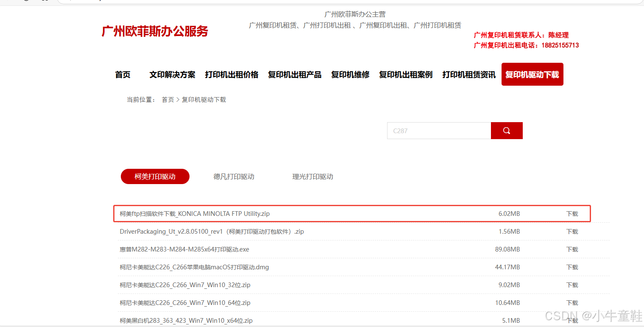Click the 广州欧菲斯办公主营 header text

pos(355,14)
